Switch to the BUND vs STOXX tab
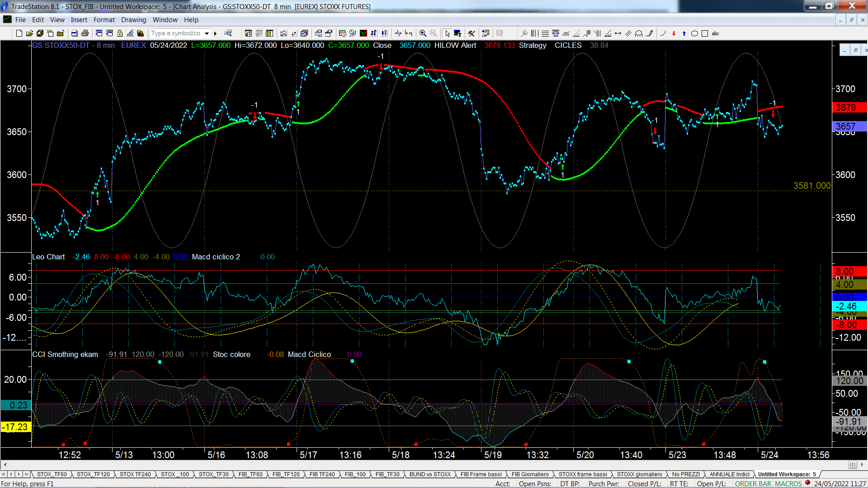 [430, 474]
